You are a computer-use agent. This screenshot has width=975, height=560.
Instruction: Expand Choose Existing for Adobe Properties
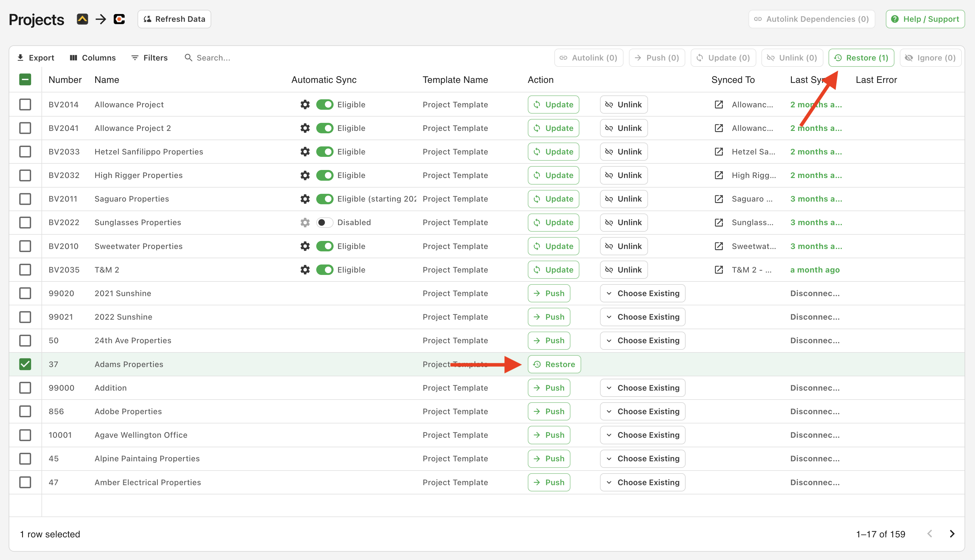tap(642, 412)
